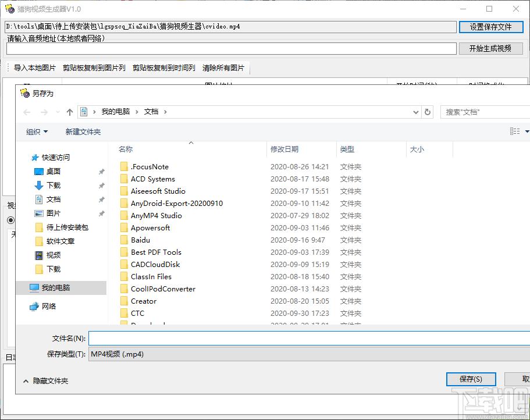
Task: Select CTC folder icon
Action: (x=124, y=313)
